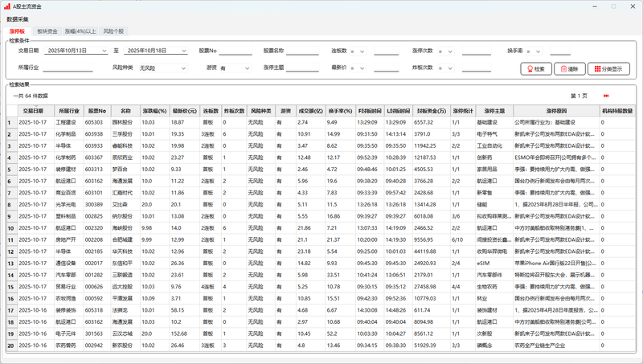This screenshot has height=364, width=643.
Task: Expand the 风险种类 dropdown showing 无风险
Action: click(x=184, y=68)
